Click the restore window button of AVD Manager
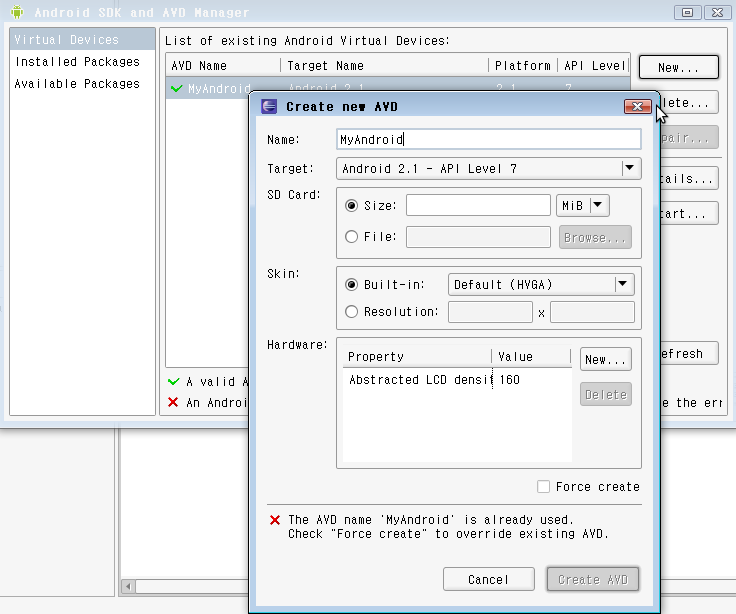The image size is (736, 614). coord(687,12)
